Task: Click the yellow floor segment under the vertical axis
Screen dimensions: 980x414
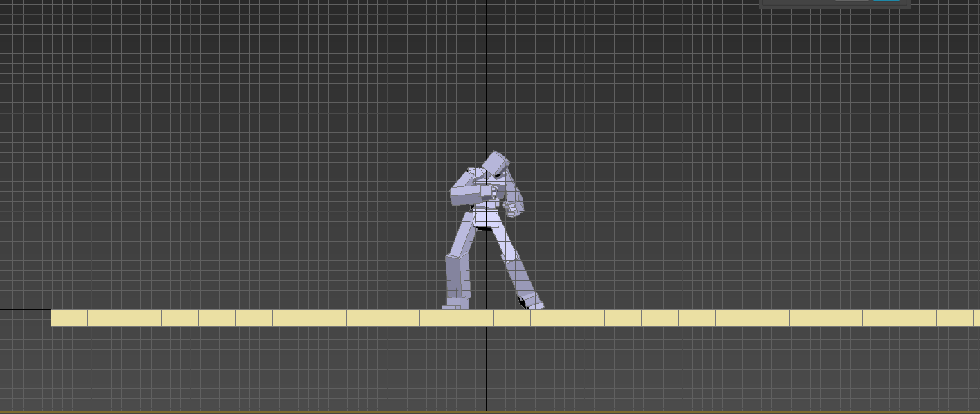Action: click(475, 318)
